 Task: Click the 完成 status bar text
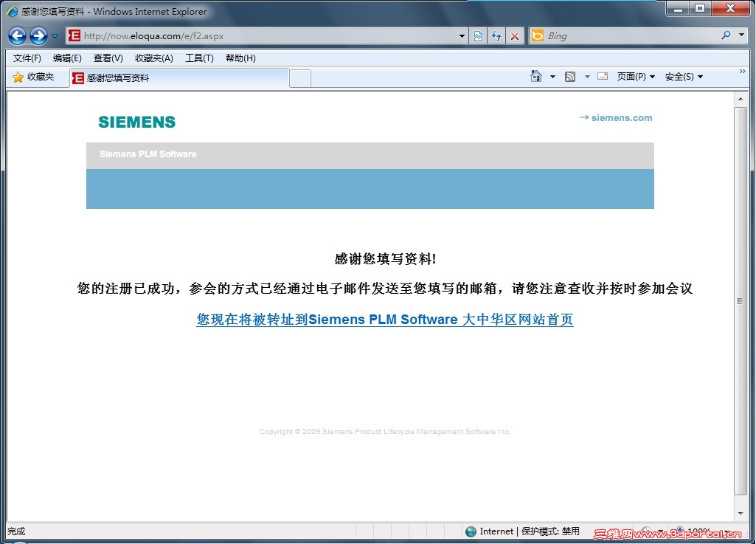click(x=16, y=531)
